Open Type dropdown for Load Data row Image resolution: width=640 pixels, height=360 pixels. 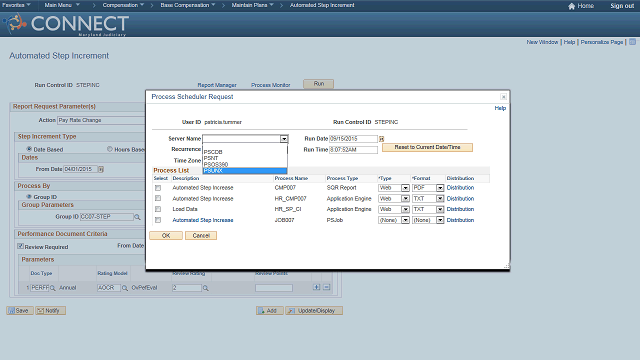[x=405, y=209]
